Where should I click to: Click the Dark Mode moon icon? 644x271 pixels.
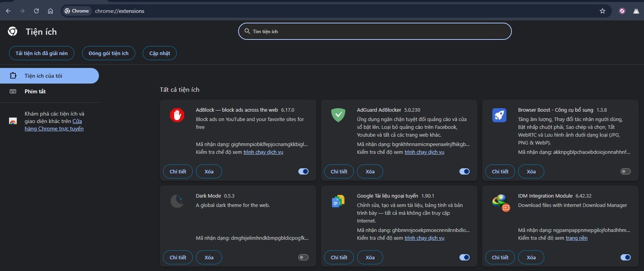pyautogui.click(x=177, y=201)
